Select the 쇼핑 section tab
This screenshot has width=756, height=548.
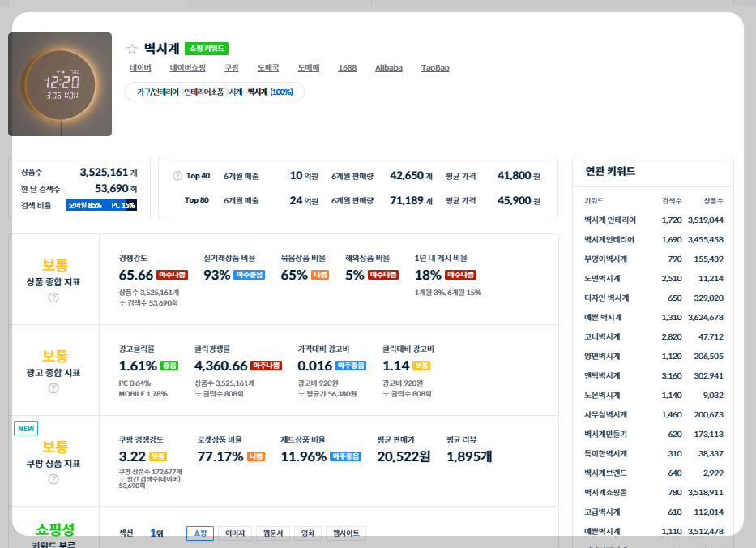point(200,533)
